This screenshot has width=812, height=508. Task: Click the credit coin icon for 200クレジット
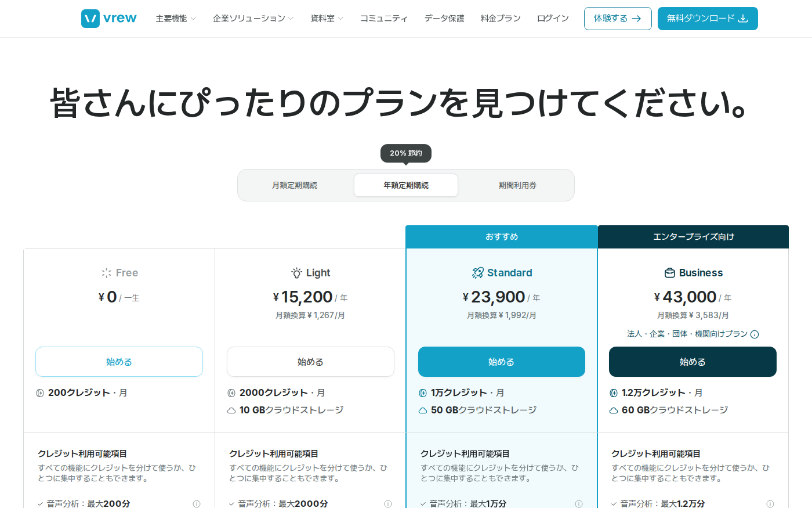[40, 393]
